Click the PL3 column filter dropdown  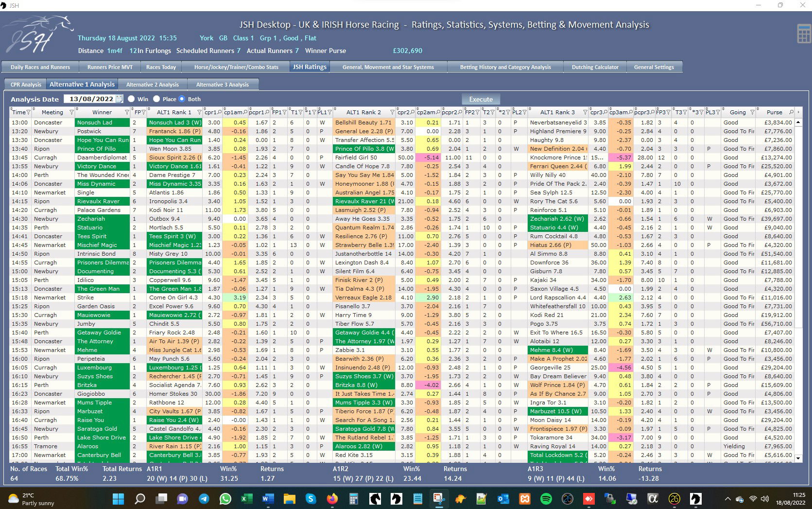(x=718, y=112)
